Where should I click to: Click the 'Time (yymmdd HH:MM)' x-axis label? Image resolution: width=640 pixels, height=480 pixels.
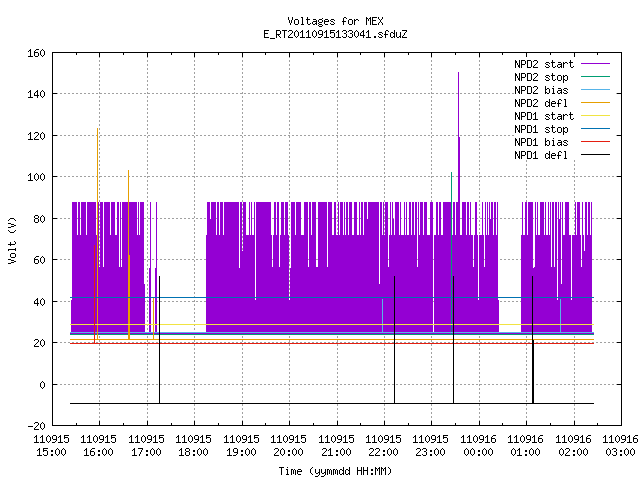click(335, 471)
